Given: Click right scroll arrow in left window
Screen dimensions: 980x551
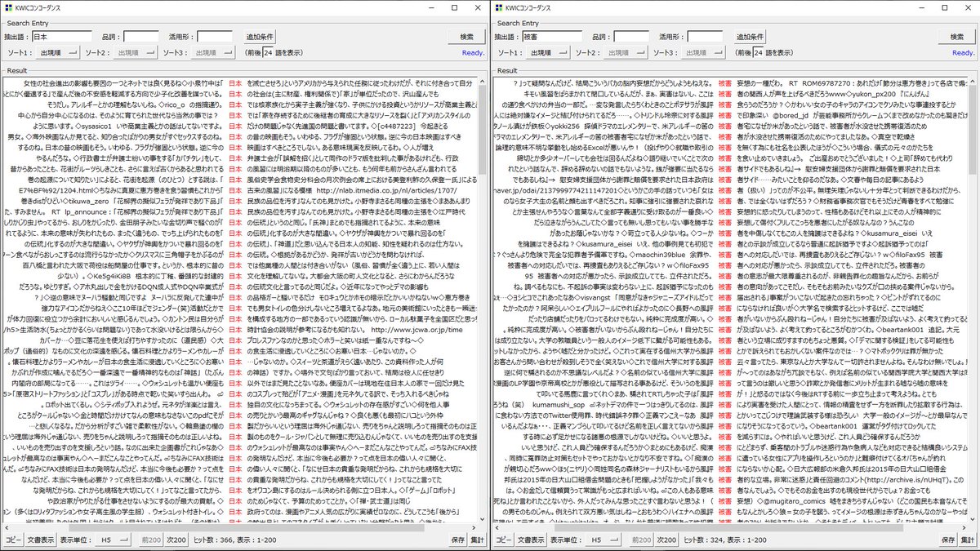Looking at the screenshot, I should click(475, 527).
